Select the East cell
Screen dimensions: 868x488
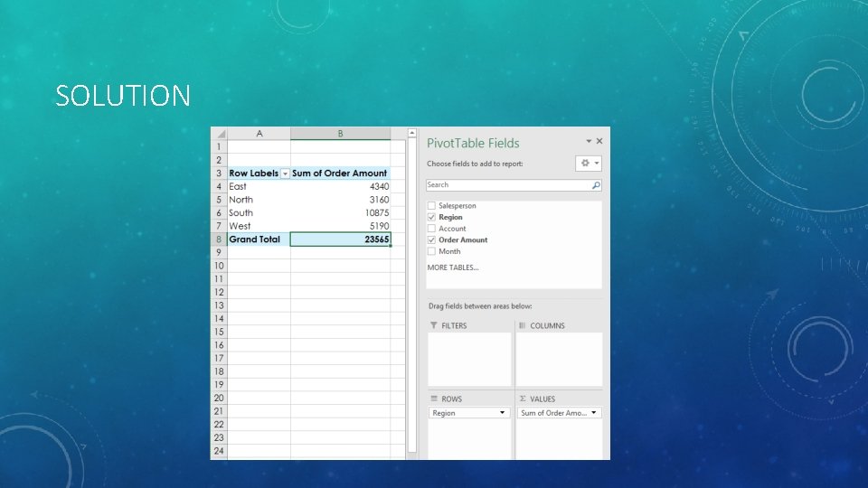click(259, 186)
